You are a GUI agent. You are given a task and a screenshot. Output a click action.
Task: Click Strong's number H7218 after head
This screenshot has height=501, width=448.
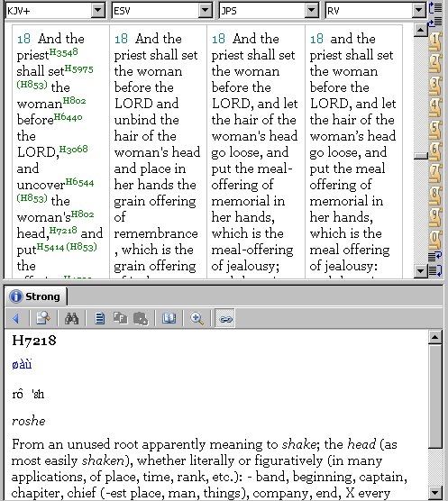63,231
